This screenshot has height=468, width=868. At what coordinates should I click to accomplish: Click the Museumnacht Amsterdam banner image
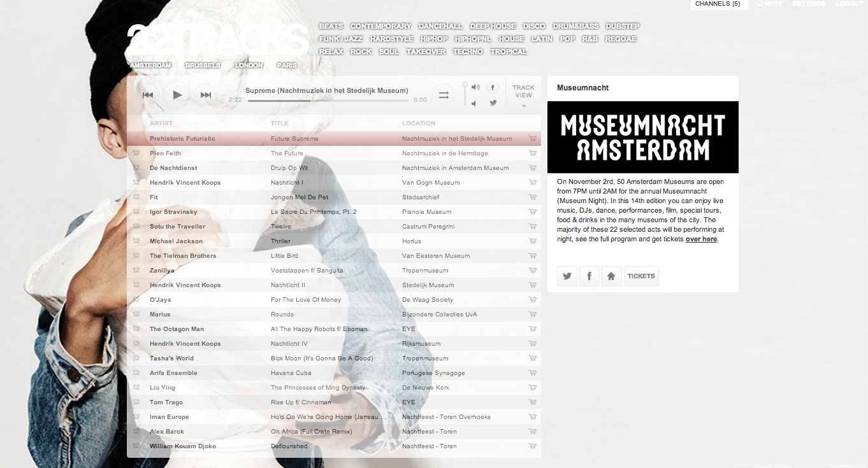pyautogui.click(x=643, y=137)
